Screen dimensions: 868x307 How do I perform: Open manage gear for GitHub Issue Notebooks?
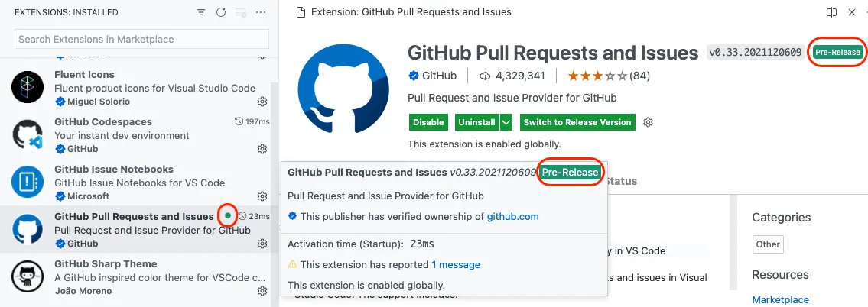point(262,196)
